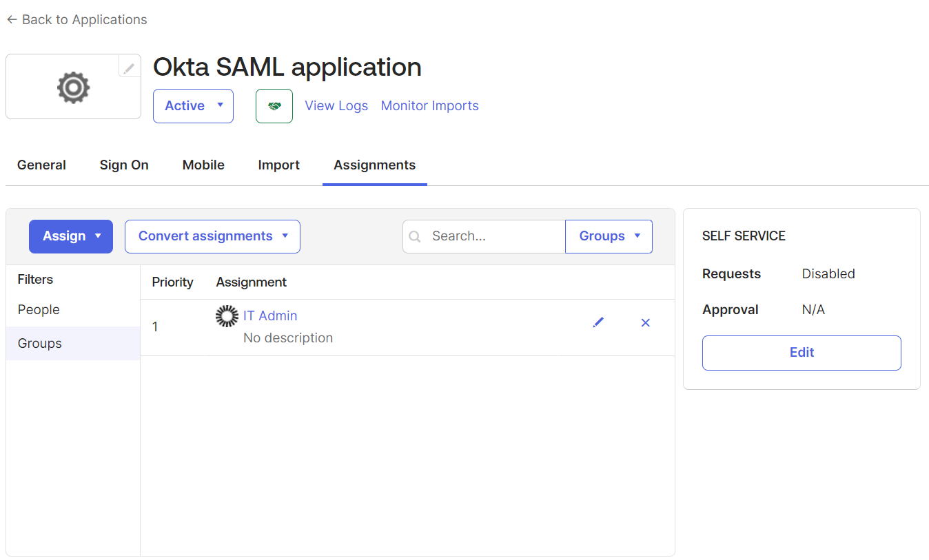The width and height of the screenshot is (929, 560).
Task: Edit the IT Admin assignment pencil
Action: click(598, 322)
